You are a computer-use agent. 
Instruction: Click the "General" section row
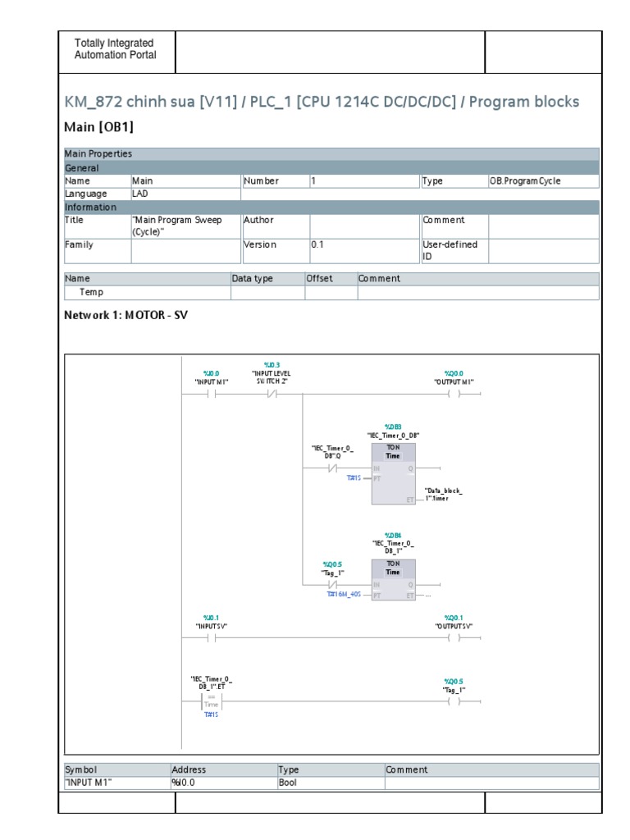[331, 167]
